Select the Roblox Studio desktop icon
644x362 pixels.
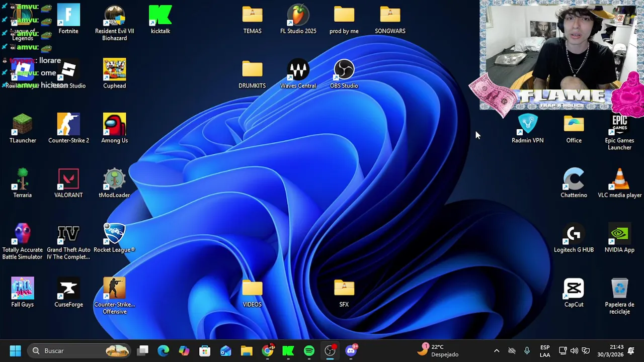click(68, 74)
